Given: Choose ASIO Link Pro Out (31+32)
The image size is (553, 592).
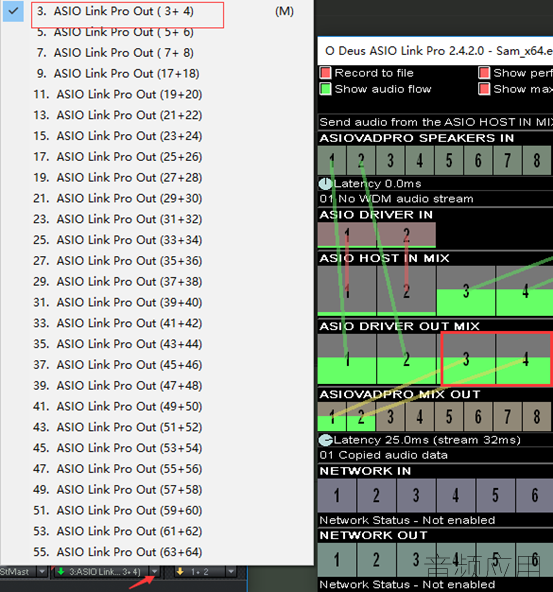Looking at the screenshot, I should (x=157, y=219).
